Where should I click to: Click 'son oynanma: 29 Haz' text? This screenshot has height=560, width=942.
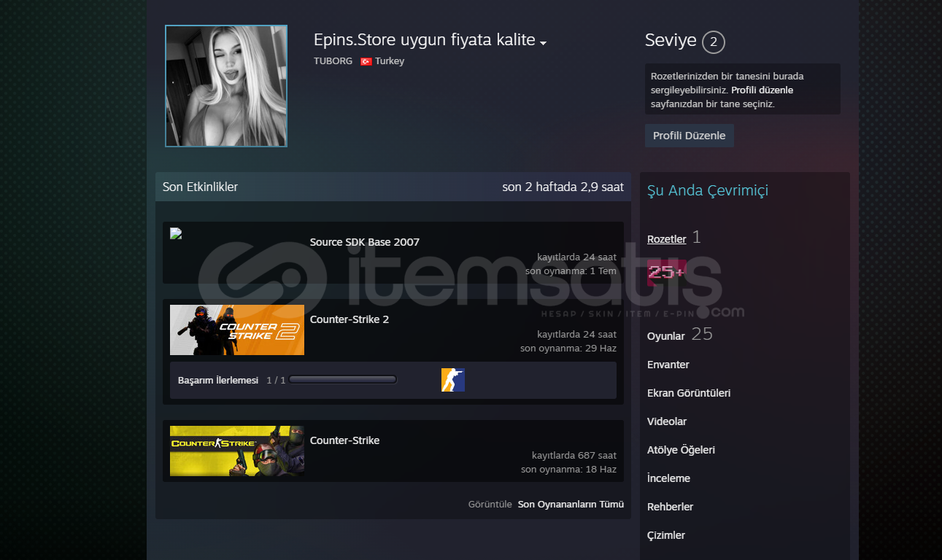(568, 348)
